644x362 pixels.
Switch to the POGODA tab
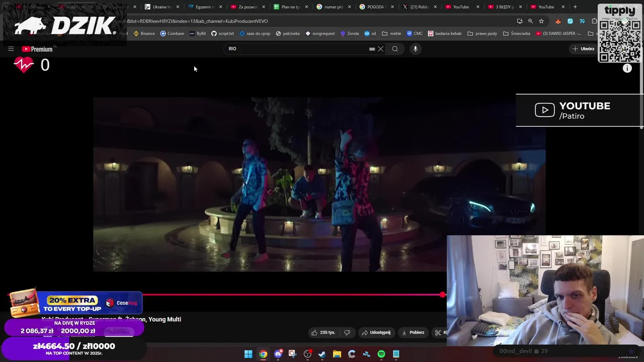point(377,7)
